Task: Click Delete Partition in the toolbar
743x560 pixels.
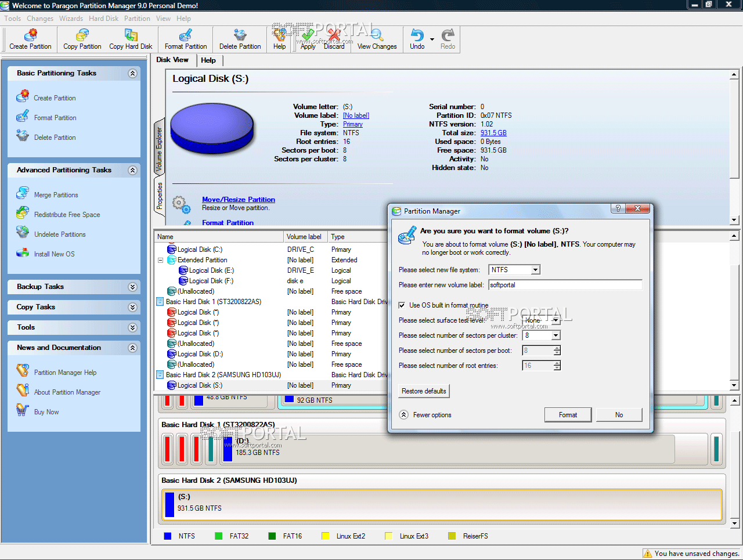Action: click(240, 39)
